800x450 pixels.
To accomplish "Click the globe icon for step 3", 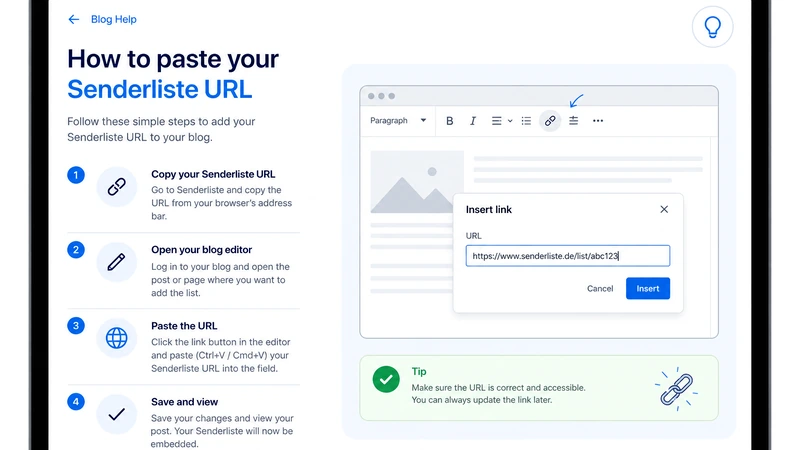I will pyautogui.click(x=116, y=338).
